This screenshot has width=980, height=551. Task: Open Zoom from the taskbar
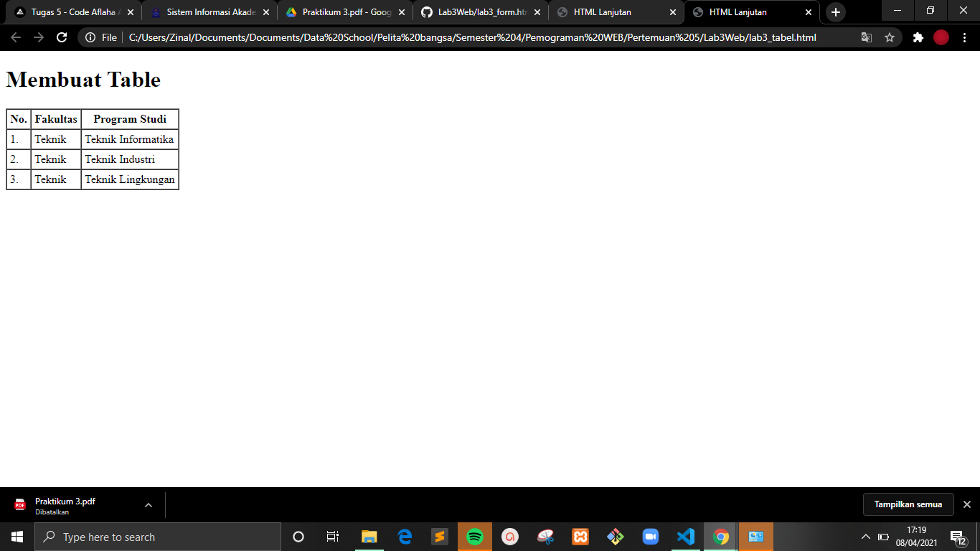(650, 536)
